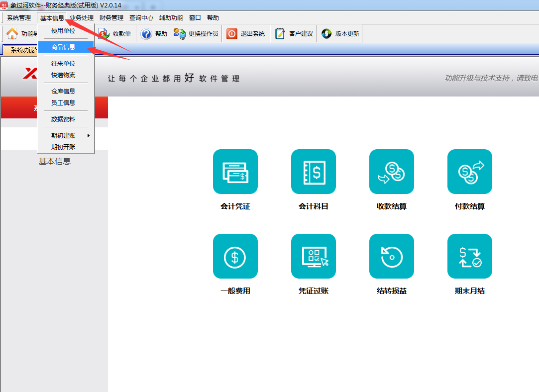Click the 付款结算 caption text
This screenshot has width=539, height=392.
[x=469, y=206]
